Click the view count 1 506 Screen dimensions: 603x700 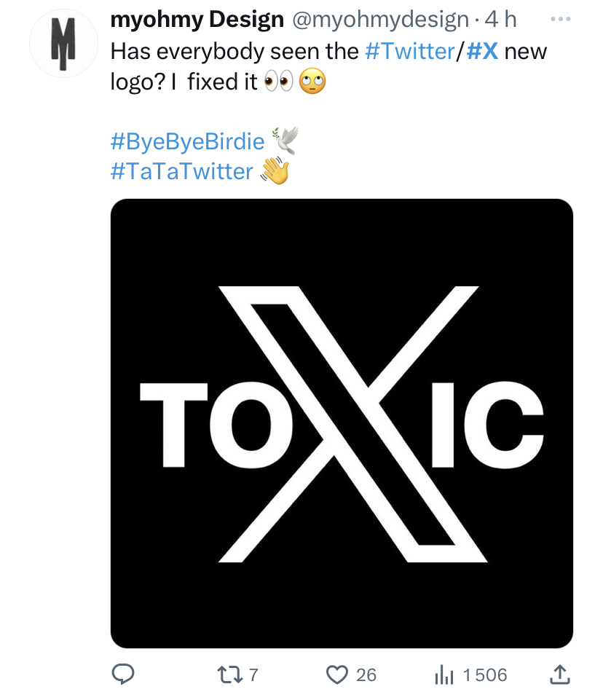pyautogui.click(x=485, y=675)
